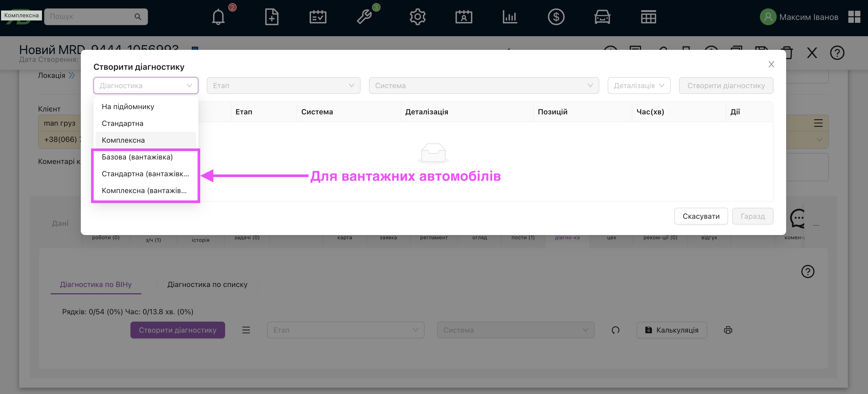The image size is (868, 394).
Task: Click the dollar cash icon
Action: pyautogui.click(x=556, y=17)
